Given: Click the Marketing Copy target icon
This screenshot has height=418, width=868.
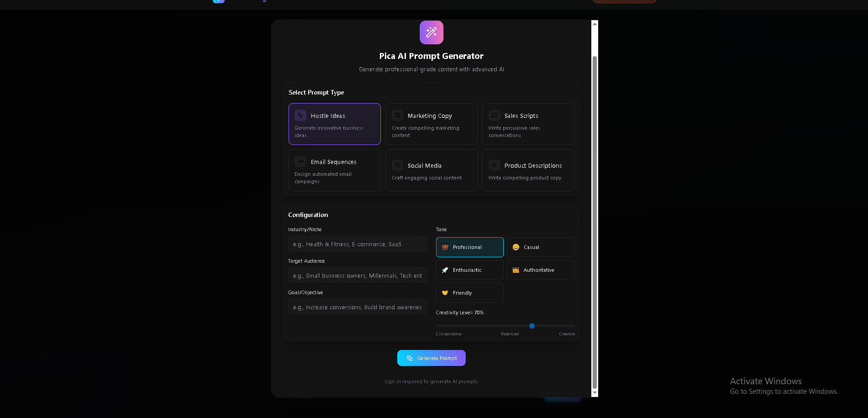Looking at the screenshot, I should [x=397, y=116].
